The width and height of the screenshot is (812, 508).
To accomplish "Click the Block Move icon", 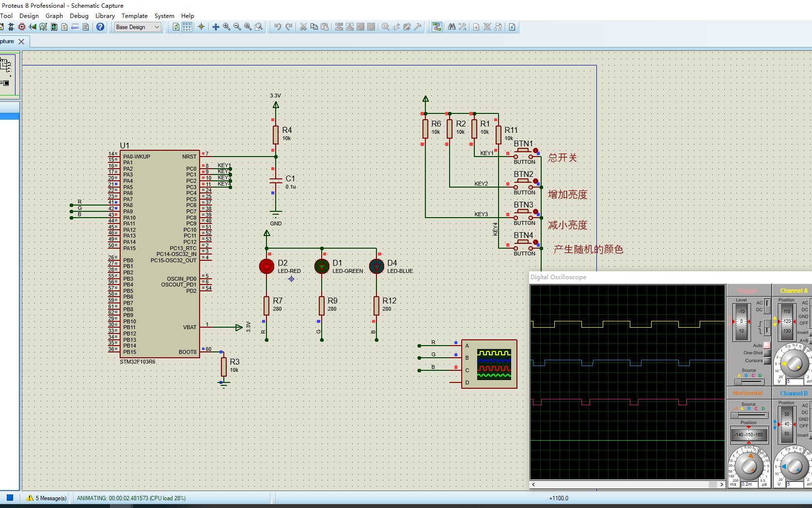I will point(350,27).
